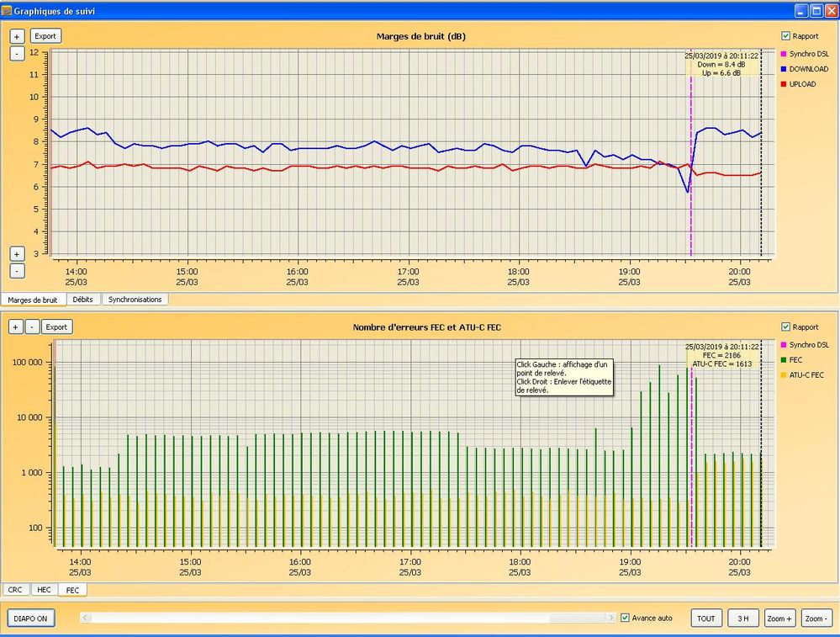This screenshot has height=637, width=840.
Task: Click the TOUT range button
Action: pos(706,618)
